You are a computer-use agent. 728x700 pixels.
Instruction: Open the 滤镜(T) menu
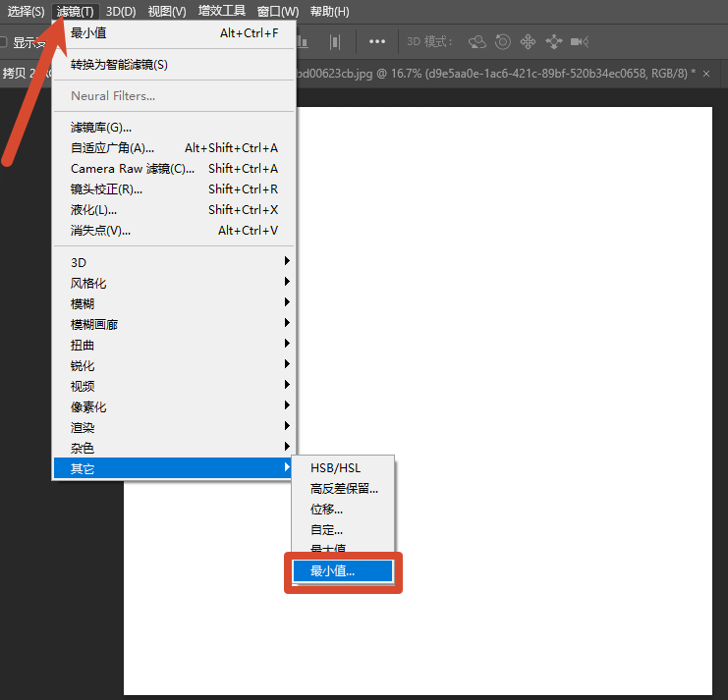pos(76,11)
